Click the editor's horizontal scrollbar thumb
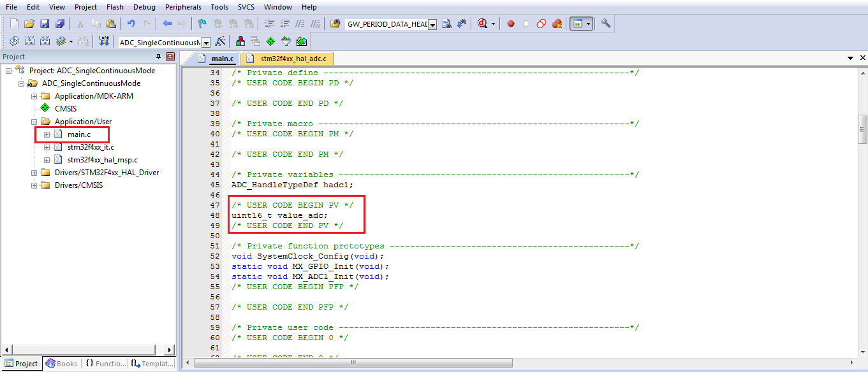Screen dimensions: 868x372 (x=351, y=363)
